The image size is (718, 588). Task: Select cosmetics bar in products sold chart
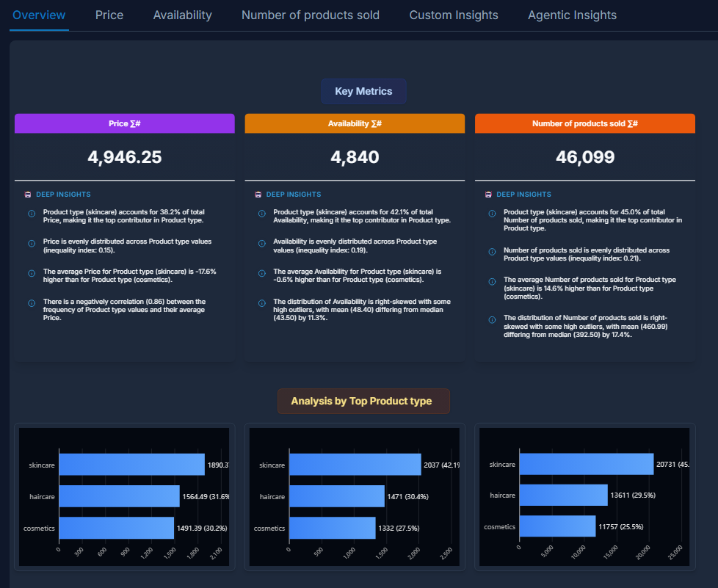557,526
